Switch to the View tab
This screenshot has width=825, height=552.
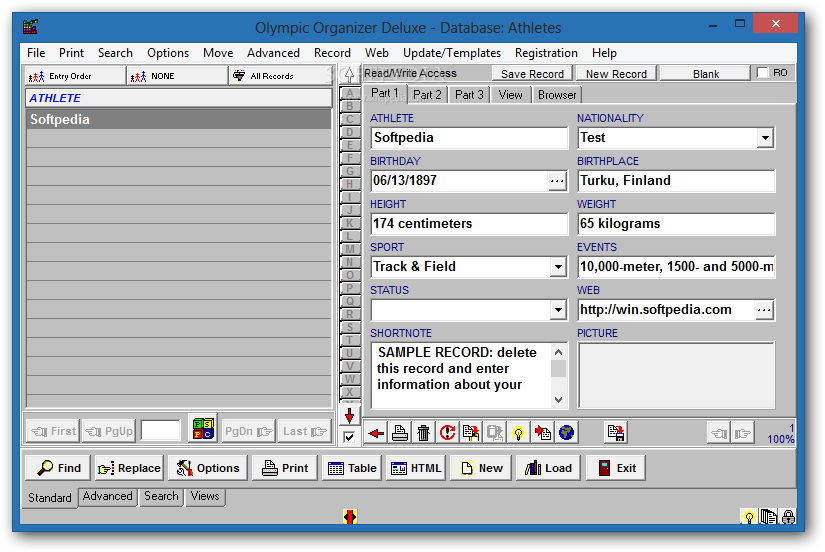(x=510, y=95)
